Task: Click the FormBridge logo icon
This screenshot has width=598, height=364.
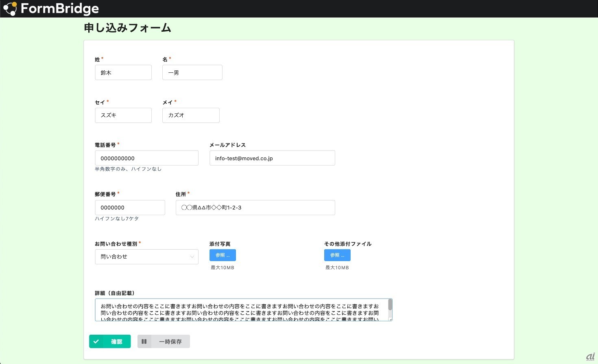Action: click(x=10, y=9)
